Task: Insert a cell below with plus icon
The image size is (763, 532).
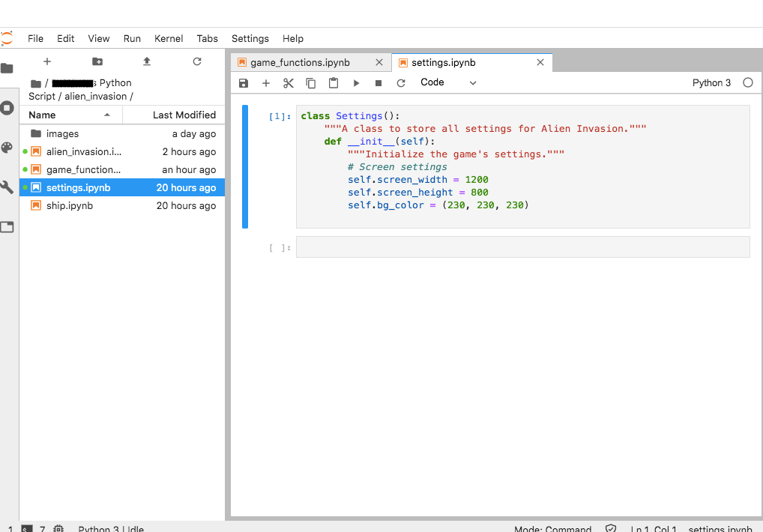Action: pyautogui.click(x=266, y=83)
